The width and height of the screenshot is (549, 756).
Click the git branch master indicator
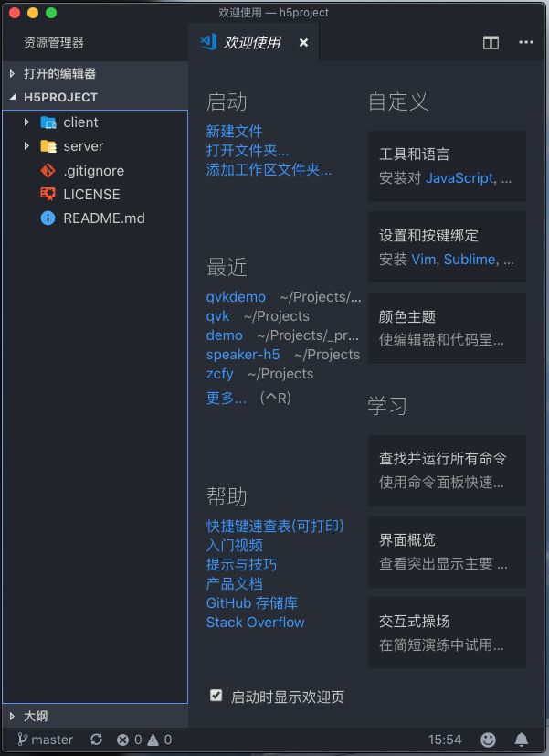(46, 740)
